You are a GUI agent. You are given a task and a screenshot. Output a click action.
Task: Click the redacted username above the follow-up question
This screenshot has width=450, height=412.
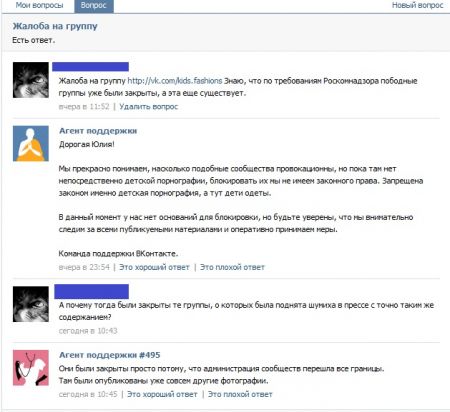point(92,291)
